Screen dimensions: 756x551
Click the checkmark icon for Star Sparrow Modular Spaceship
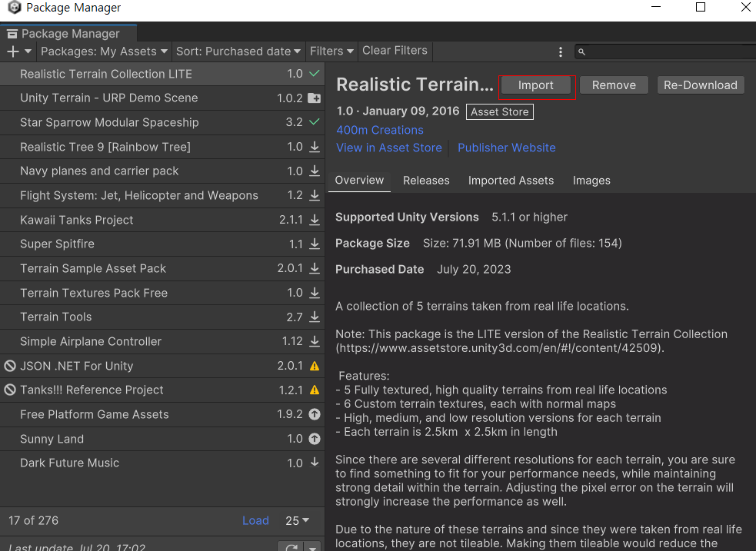click(x=315, y=122)
